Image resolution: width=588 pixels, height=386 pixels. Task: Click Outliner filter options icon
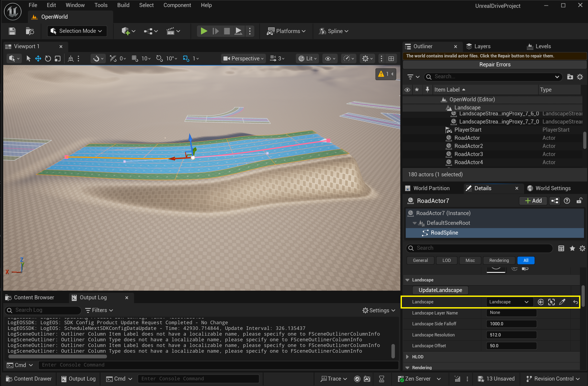tap(413, 77)
